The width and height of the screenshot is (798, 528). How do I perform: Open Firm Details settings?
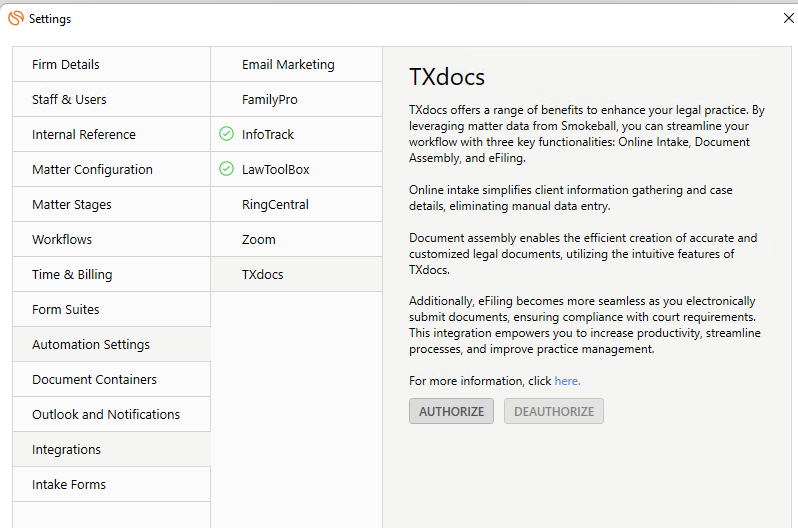111,65
